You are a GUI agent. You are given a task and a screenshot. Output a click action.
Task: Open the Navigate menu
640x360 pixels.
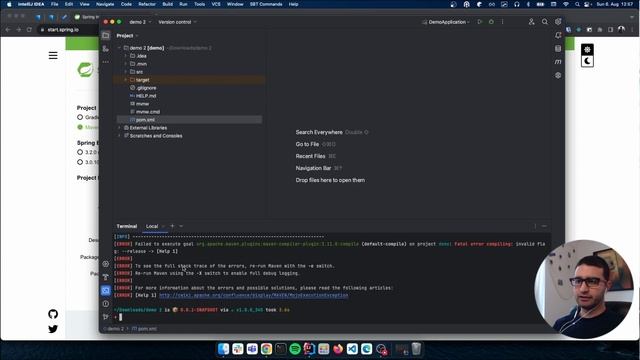[x=105, y=4]
